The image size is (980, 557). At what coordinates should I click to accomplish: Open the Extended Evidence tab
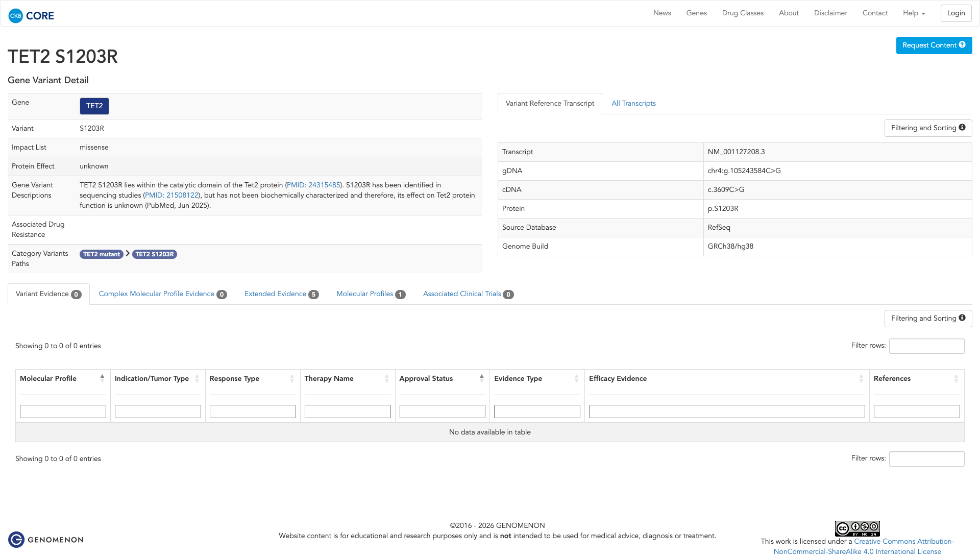[281, 294]
